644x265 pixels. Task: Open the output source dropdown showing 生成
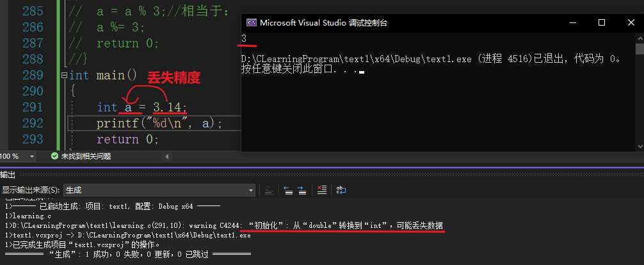[x=159, y=190]
